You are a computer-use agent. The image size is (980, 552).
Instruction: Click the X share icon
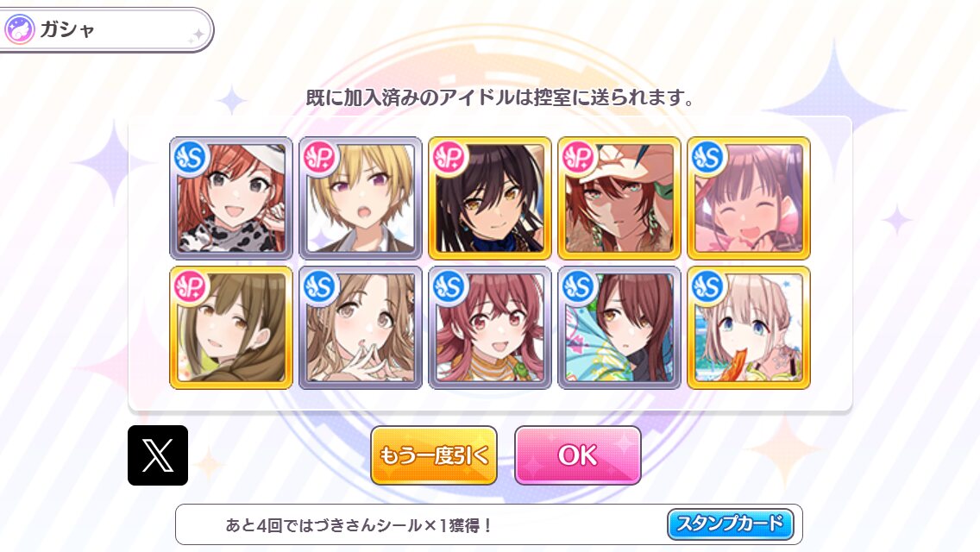[x=158, y=455]
